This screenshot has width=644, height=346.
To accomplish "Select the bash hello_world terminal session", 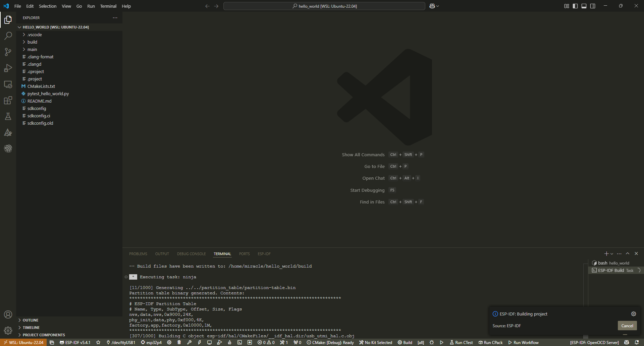I will [610, 263].
